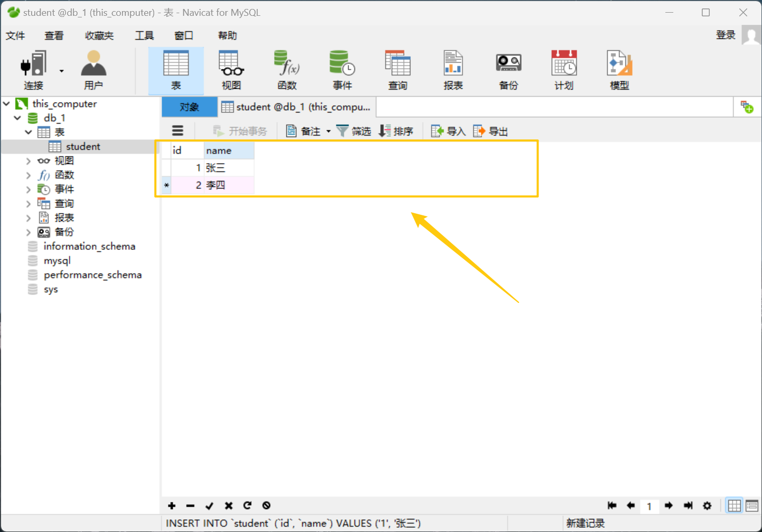This screenshot has width=762, height=532.
Task: Add a new record with the plus button
Action: click(171, 506)
